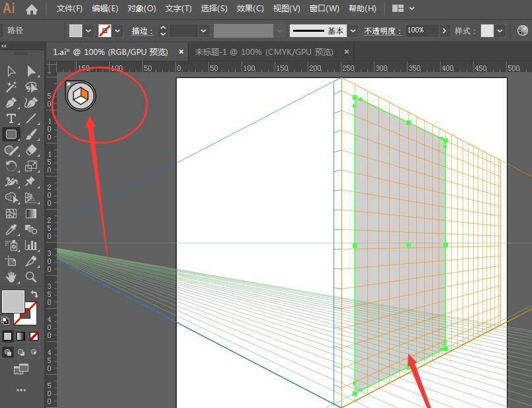
Task: Open the 样式 style dropdown
Action: click(x=500, y=30)
